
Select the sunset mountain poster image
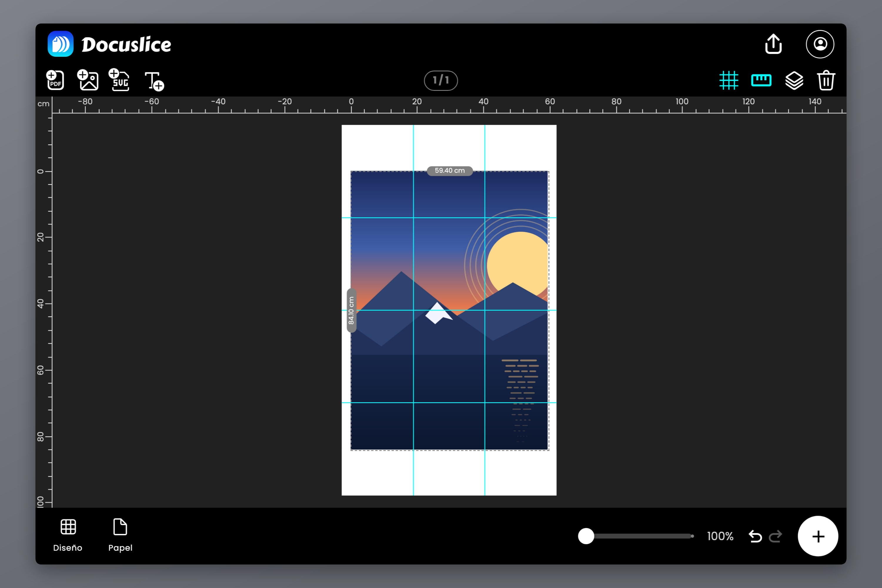pos(450,310)
